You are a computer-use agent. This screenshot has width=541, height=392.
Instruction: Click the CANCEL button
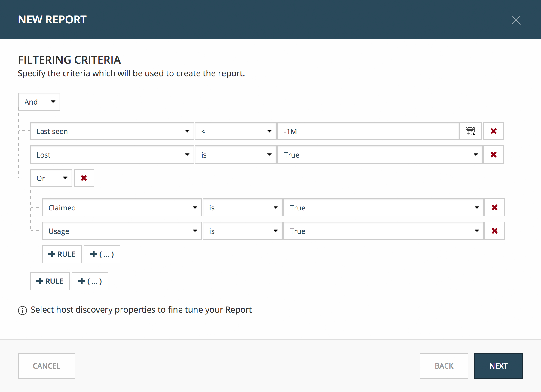point(47,366)
